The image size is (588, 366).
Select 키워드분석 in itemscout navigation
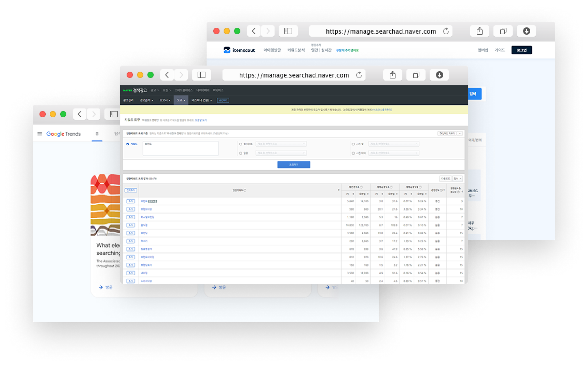pos(296,50)
